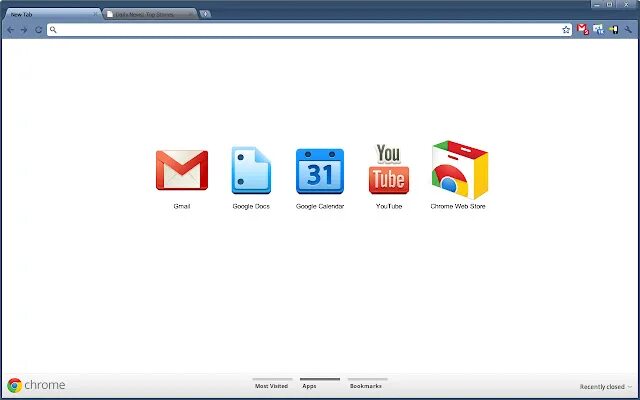Go forward using the forward arrow
Viewport: 640px width, 400px height.
pyautogui.click(x=24, y=30)
